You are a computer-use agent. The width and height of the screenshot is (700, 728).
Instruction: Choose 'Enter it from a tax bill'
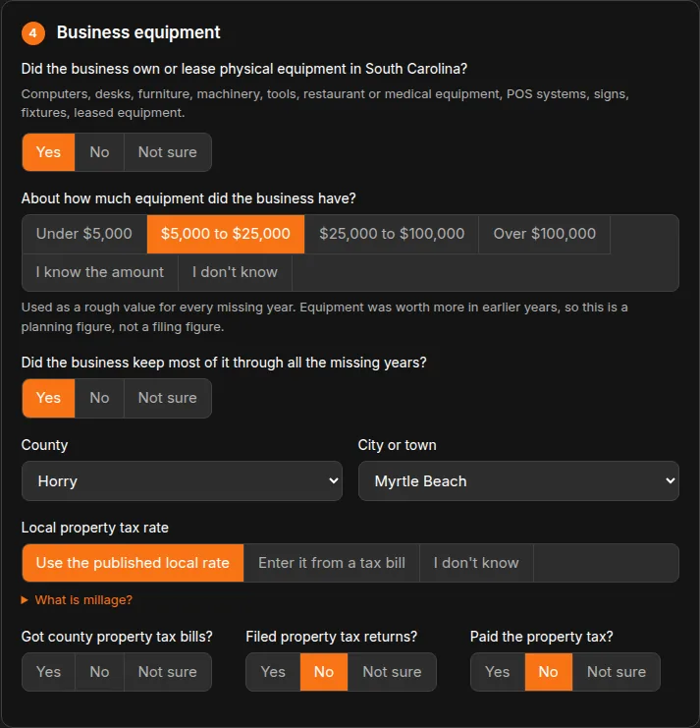332,563
